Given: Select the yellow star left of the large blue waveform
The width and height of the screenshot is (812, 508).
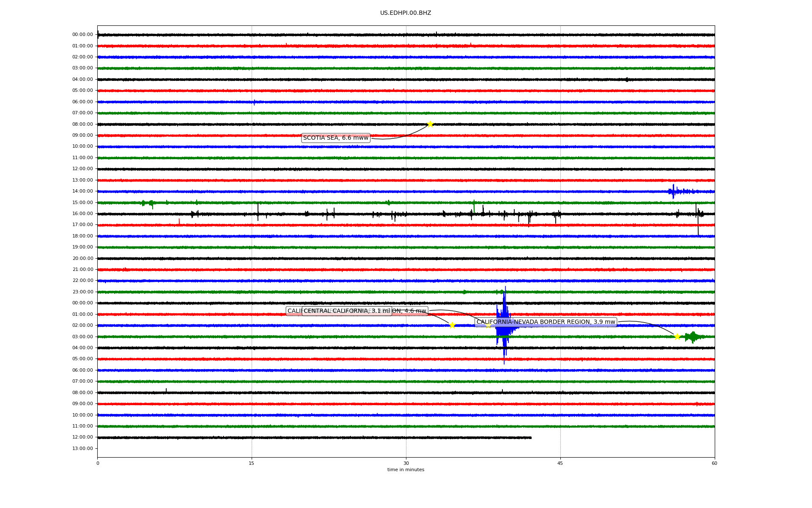Looking at the screenshot, I should tap(452, 325).
